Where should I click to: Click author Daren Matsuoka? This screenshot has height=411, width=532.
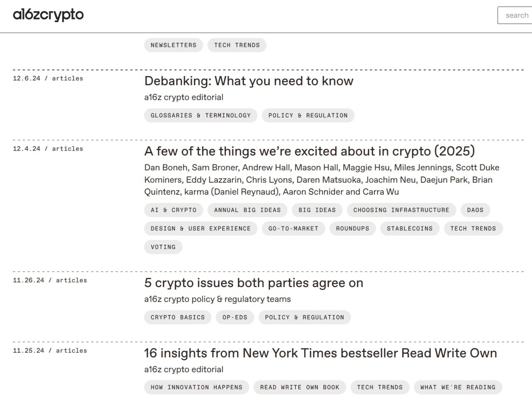tap(328, 180)
